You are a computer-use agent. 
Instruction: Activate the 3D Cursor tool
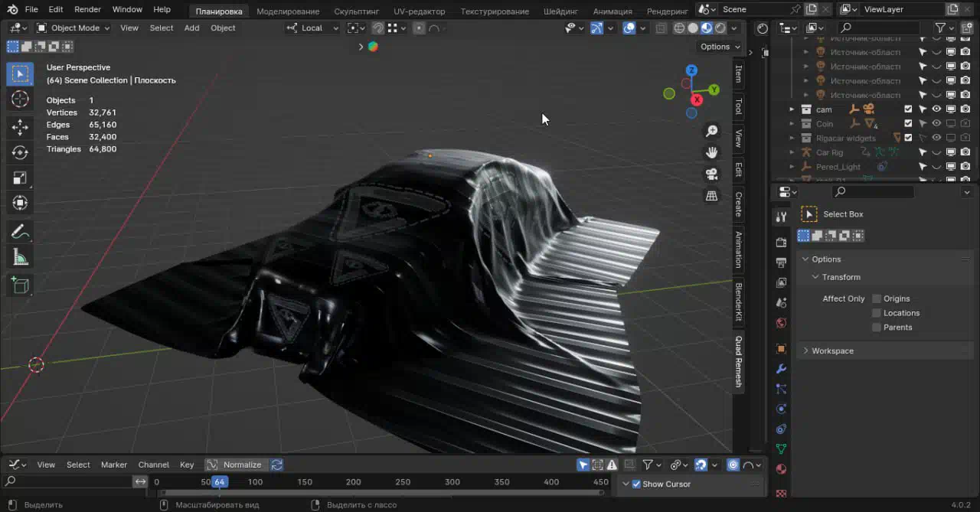[x=21, y=99]
